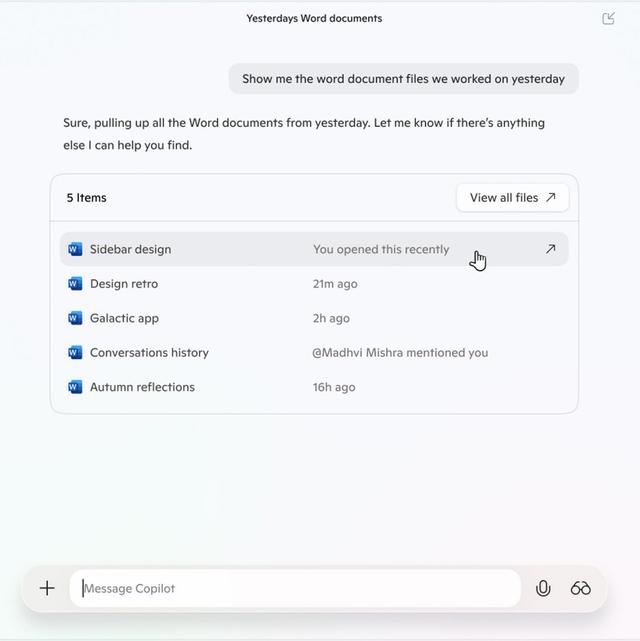Click the '2h ago' timestamp
The height and width of the screenshot is (641, 640).
[x=331, y=318]
